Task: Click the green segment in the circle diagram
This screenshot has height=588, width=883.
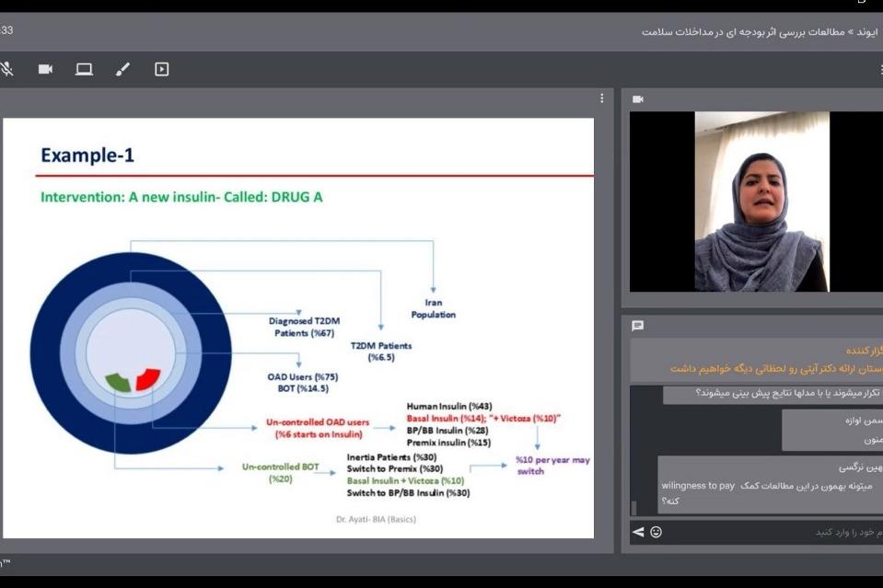Action: click(119, 382)
